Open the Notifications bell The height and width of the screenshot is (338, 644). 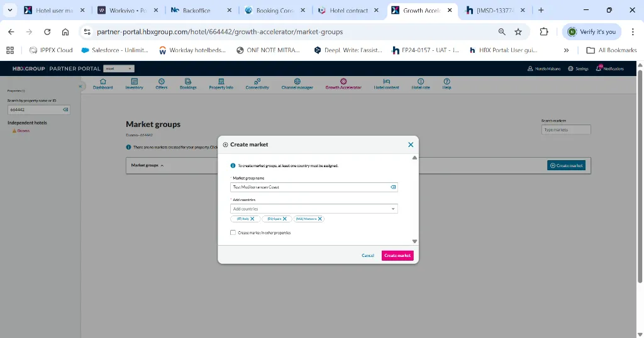point(599,68)
